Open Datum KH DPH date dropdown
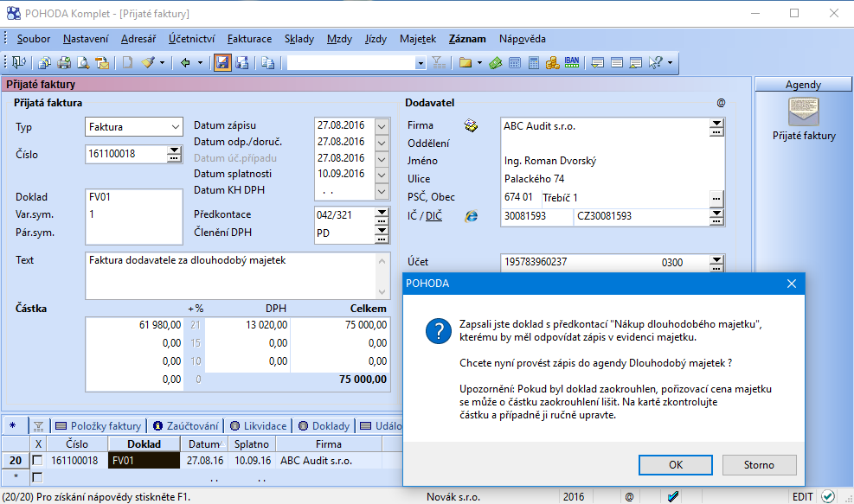The width and height of the screenshot is (854, 504). (382, 191)
